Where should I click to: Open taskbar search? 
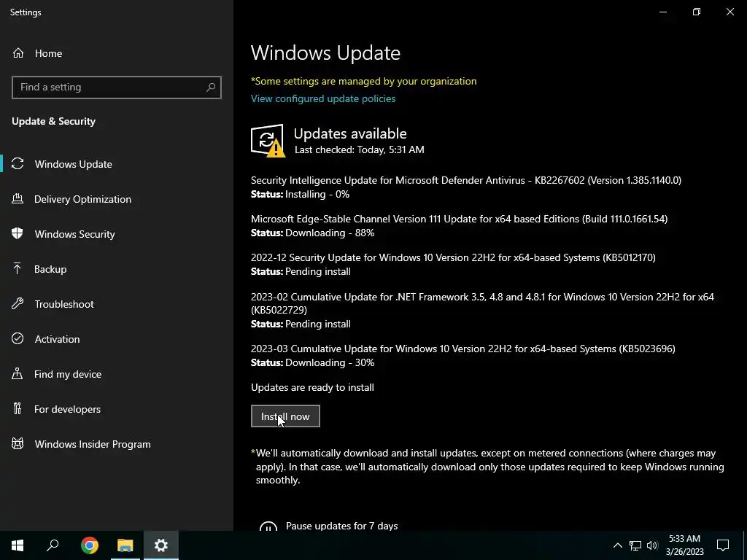point(53,545)
